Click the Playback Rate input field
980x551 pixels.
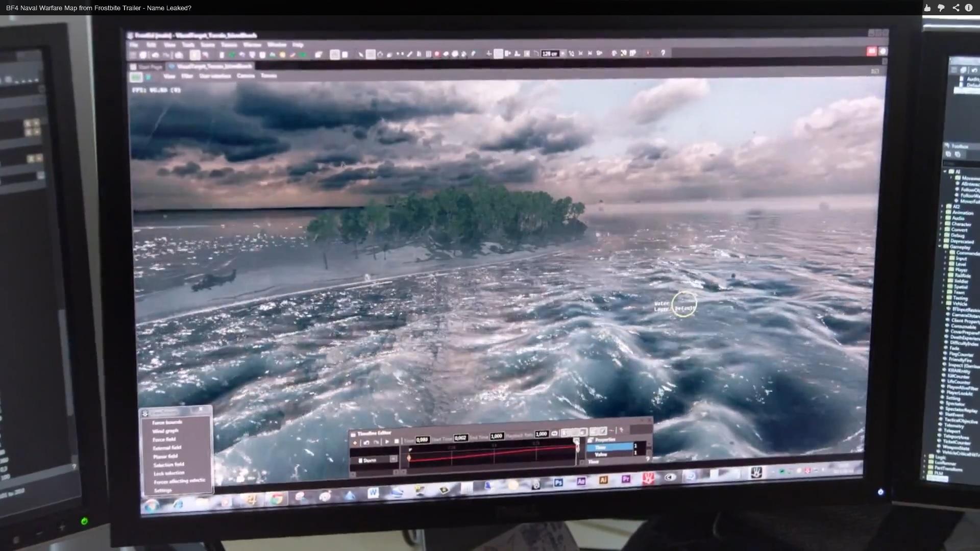pos(541,434)
